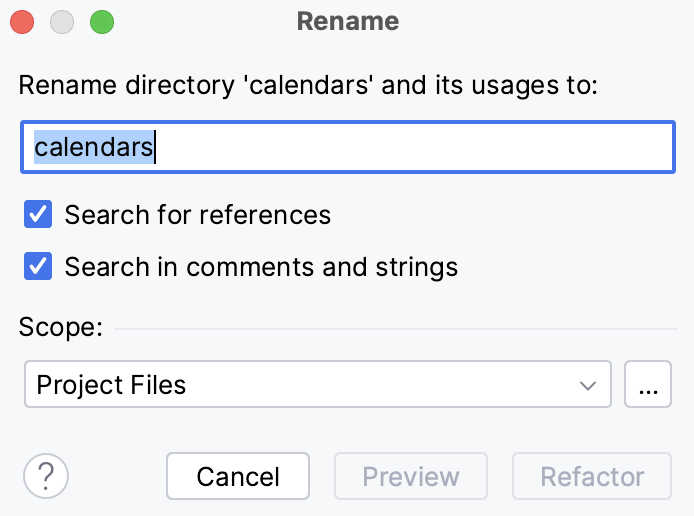Click the 'Scope:' section label
694x516 pixels.
(x=60, y=328)
